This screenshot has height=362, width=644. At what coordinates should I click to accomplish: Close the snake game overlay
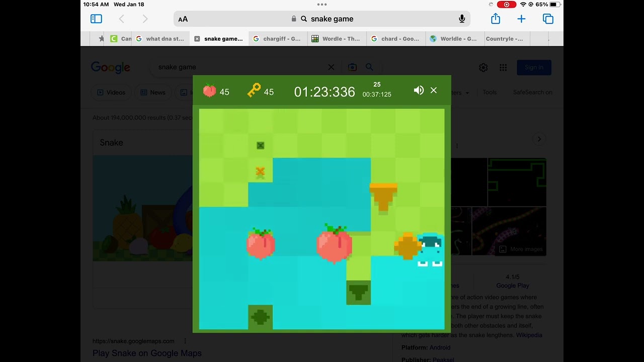point(434,90)
